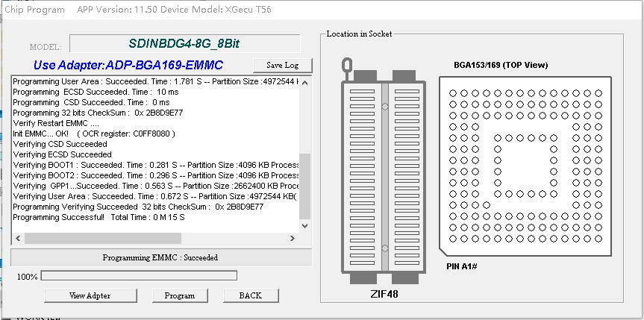Image resolution: width=644 pixels, height=320 pixels.
Task: Click the SDINBDG4-8G_8Bit model field
Action: pos(184,44)
